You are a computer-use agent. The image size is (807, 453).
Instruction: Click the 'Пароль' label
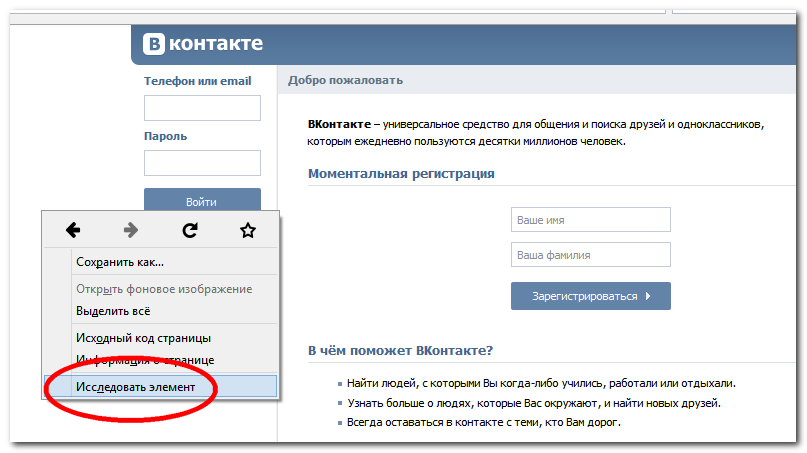click(165, 136)
